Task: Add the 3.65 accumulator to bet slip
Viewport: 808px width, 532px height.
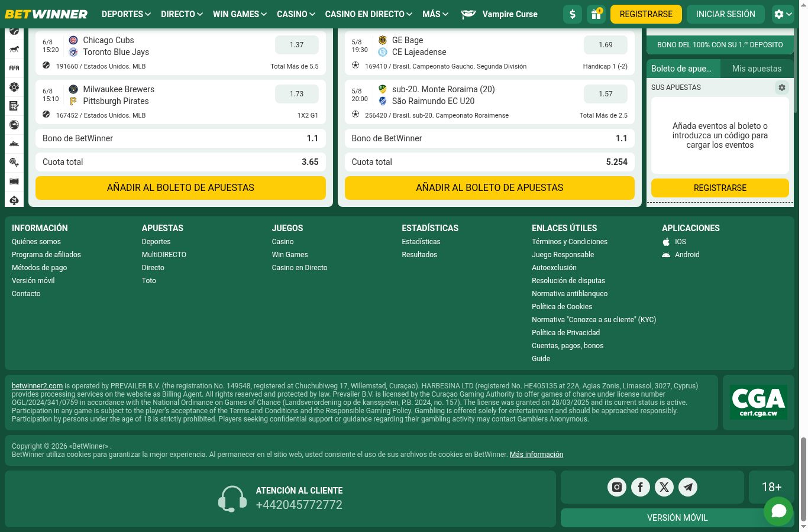Action: tap(180, 188)
